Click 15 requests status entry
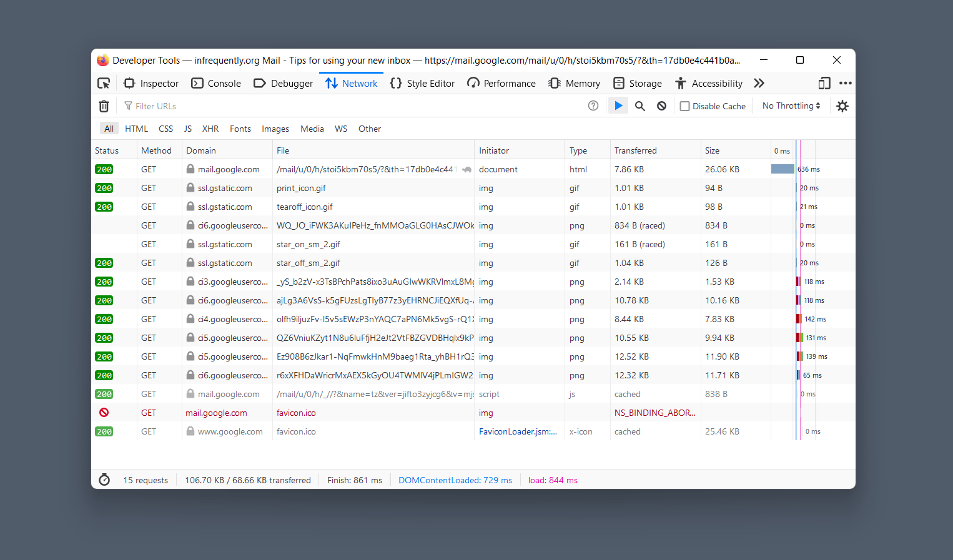Image resolution: width=953 pixels, height=560 pixels. (x=146, y=480)
